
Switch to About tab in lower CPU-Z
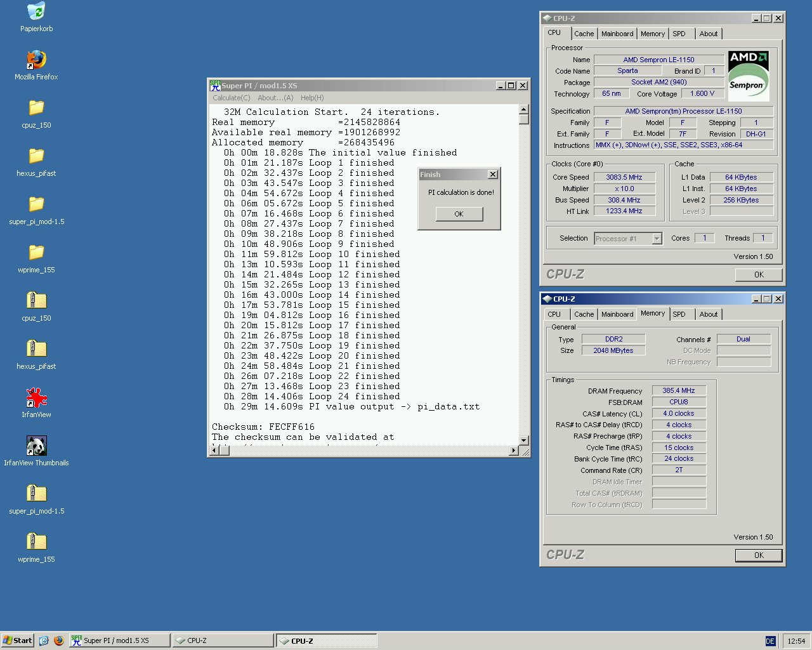(x=709, y=314)
